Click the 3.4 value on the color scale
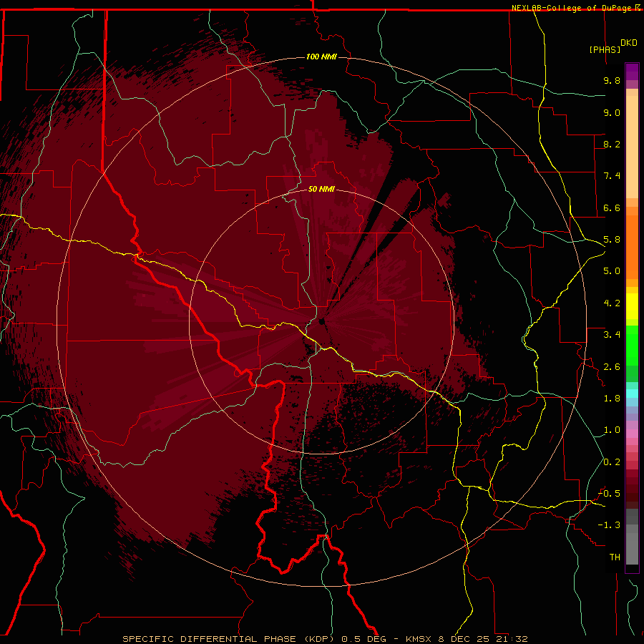This screenshot has height=644, width=644. coord(612,335)
